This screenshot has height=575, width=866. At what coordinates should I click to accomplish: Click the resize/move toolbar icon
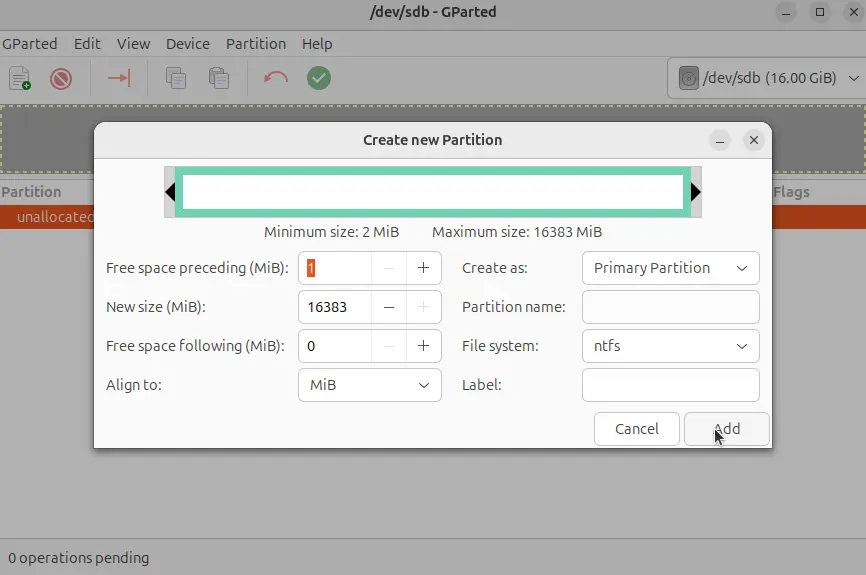pos(119,78)
